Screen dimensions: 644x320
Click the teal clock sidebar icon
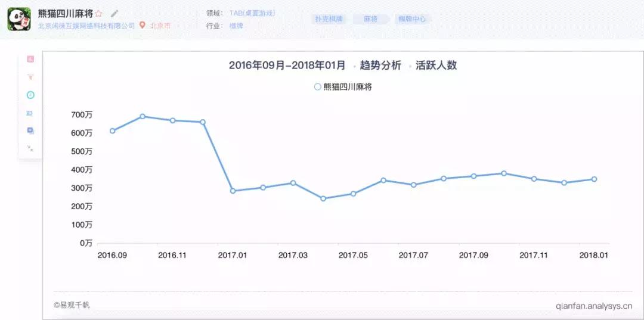pos(30,95)
